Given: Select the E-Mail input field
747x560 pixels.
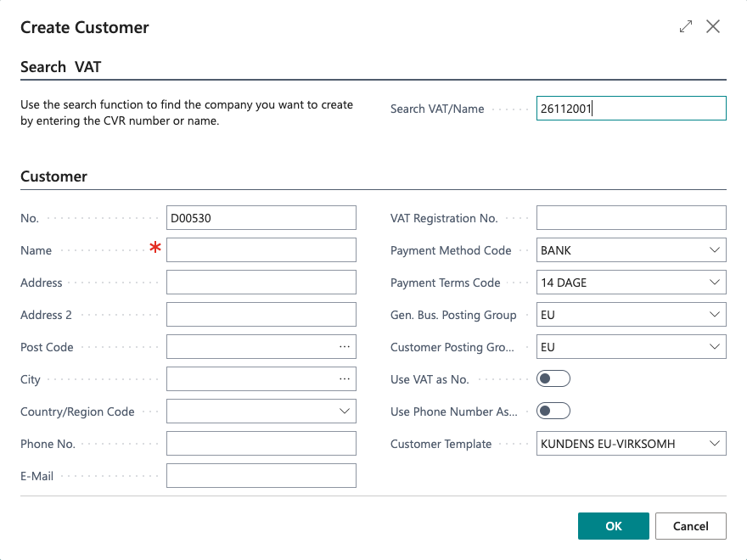Looking at the screenshot, I should click(x=261, y=476).
